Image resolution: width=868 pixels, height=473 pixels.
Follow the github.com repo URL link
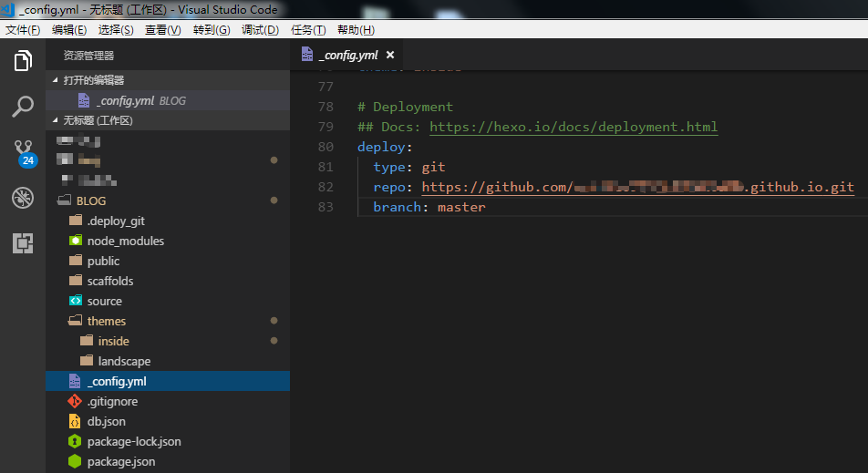click(x=637, y=187)
